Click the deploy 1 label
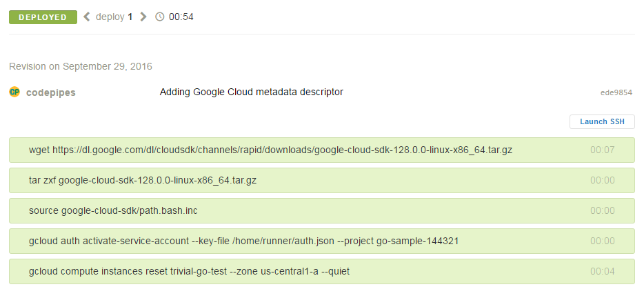The image size is (644, 298). pos(114,17)
